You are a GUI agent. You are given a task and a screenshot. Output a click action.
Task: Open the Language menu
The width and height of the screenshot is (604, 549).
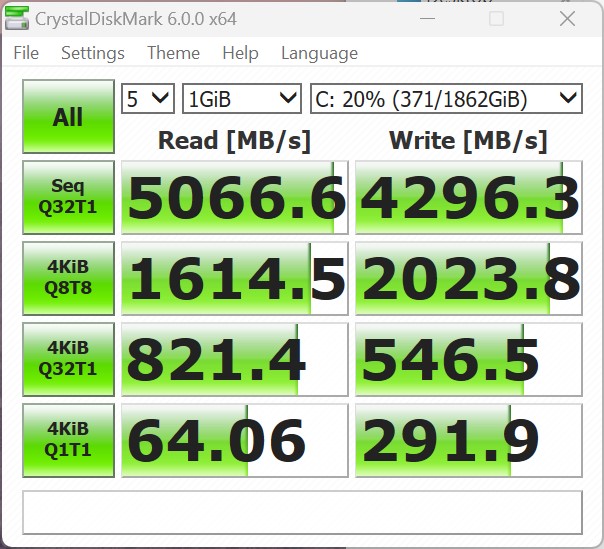[319, 53]
